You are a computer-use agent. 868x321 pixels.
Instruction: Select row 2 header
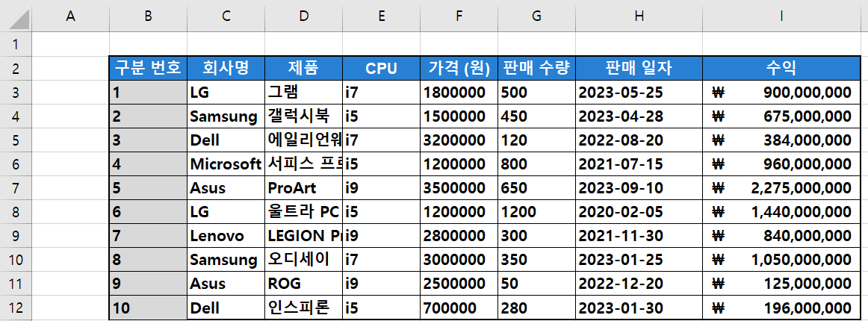coord(16,68)
